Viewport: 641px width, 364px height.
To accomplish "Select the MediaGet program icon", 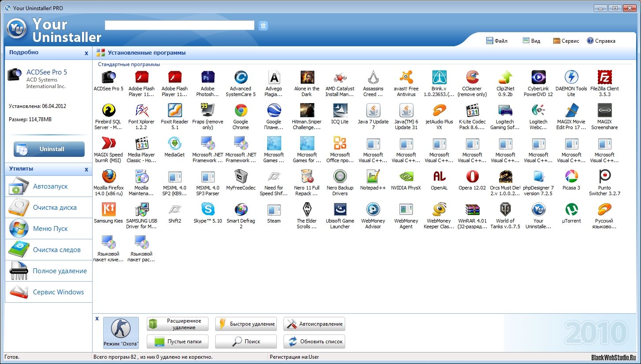I will (x=175, y=143).
